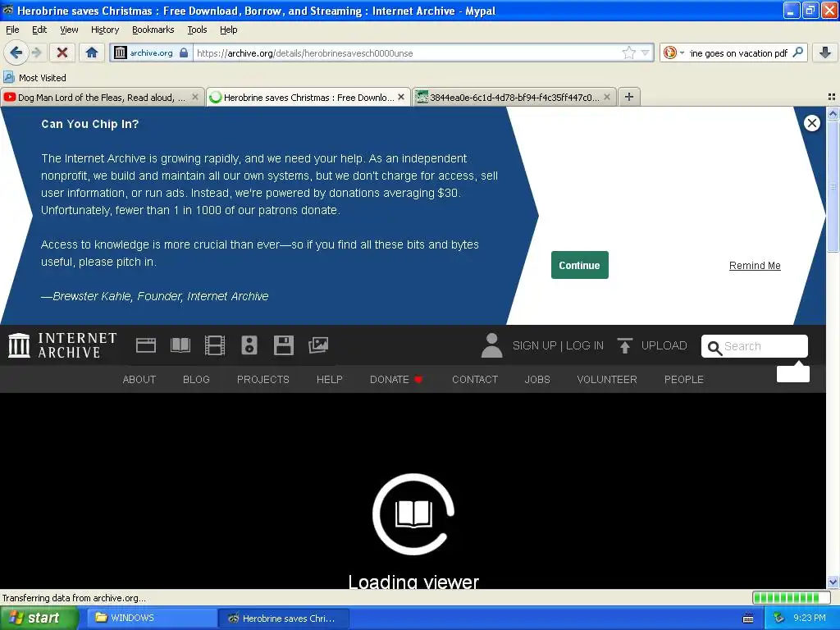The image size is (840, 630).
Task: Open the Internet Archive logo home link
Action: coord(62,345)
